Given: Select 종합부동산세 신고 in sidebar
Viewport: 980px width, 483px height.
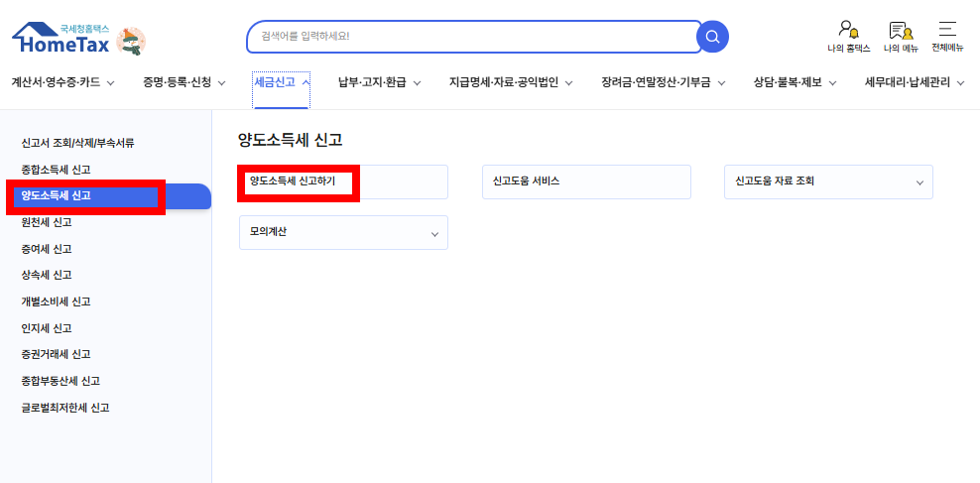Looking at the screenshot, I should (x=61, y=381).
